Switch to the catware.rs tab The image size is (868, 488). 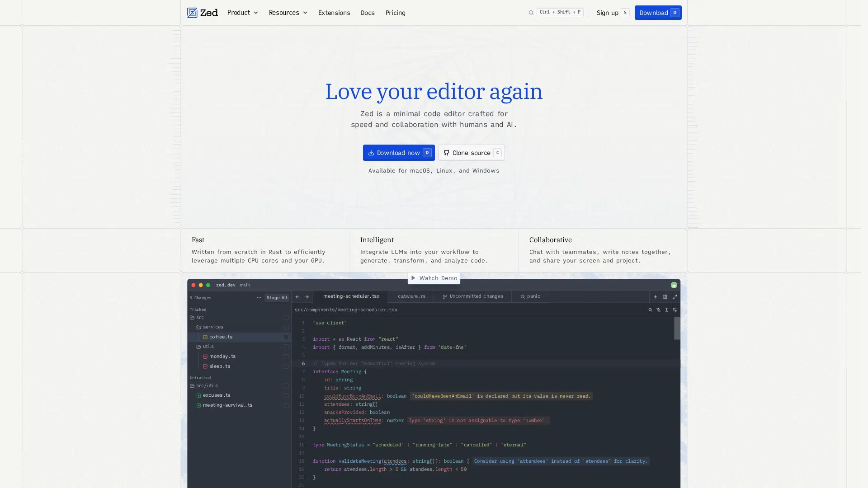pyautogui.click(x=411, y=296)
